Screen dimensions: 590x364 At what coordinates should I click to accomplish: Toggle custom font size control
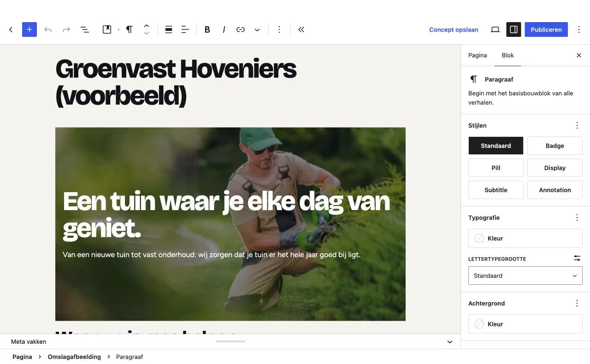point(577,258)
